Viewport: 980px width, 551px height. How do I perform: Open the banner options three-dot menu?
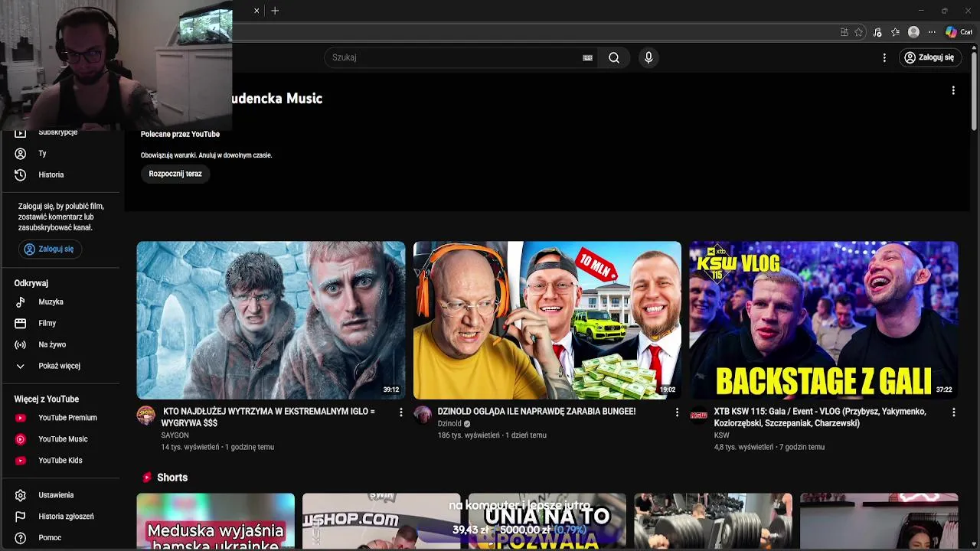click(x=953, y=90)
